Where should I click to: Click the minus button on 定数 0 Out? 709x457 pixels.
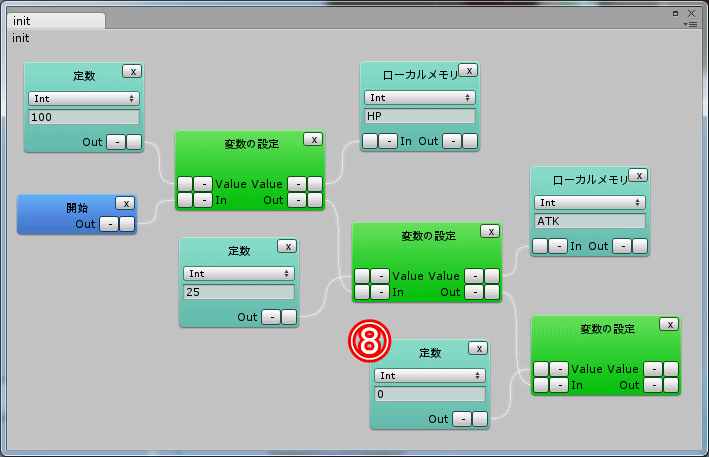click(x=462, y=419)
